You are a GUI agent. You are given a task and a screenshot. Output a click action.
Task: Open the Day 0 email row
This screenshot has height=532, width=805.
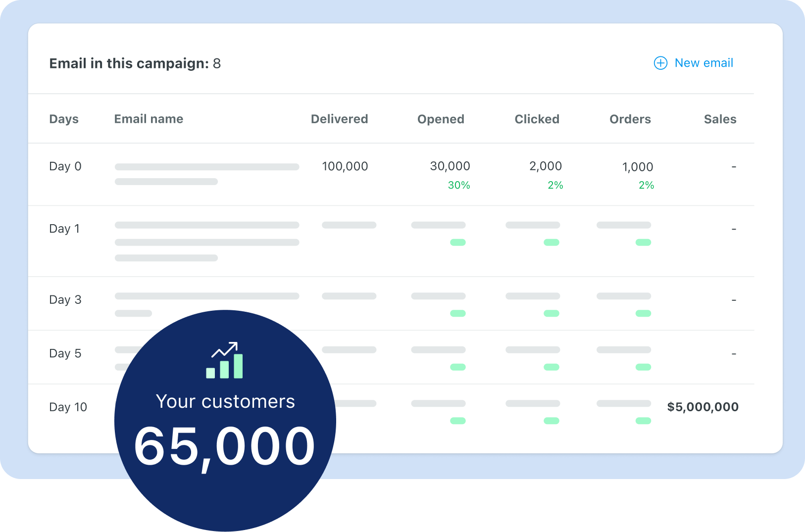tap(65, 167)
